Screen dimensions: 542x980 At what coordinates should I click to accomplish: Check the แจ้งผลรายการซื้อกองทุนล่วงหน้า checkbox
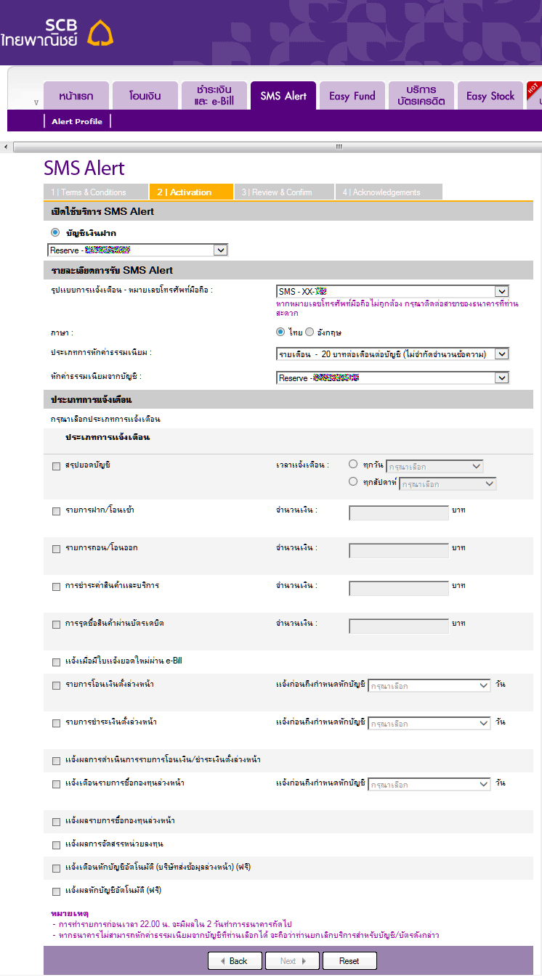(57, 822)
